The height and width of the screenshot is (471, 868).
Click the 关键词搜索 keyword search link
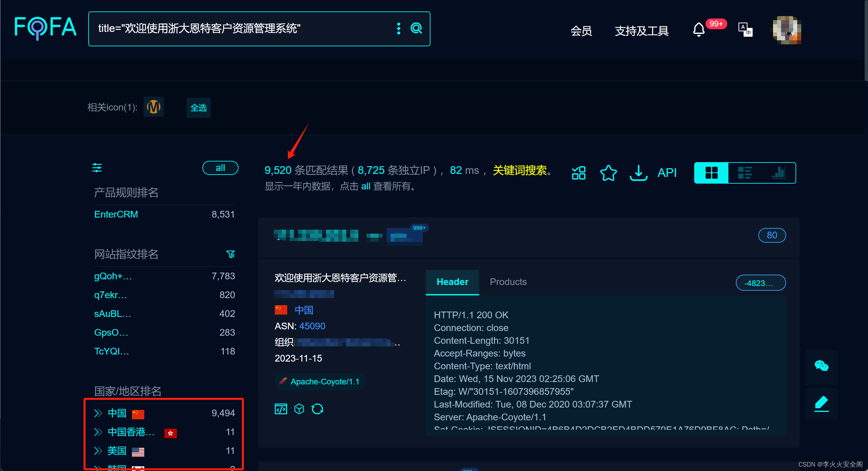[518, 170]
